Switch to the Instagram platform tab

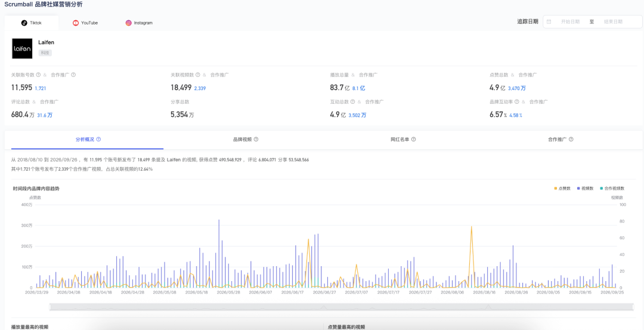[x=139, y=23]
